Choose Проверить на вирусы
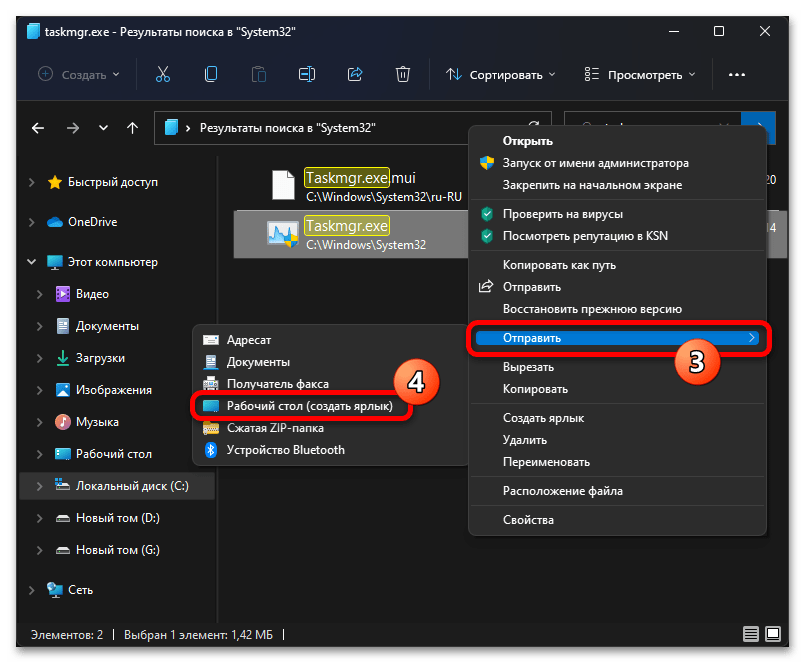805x663 pixels. click(x=618, y=214)
